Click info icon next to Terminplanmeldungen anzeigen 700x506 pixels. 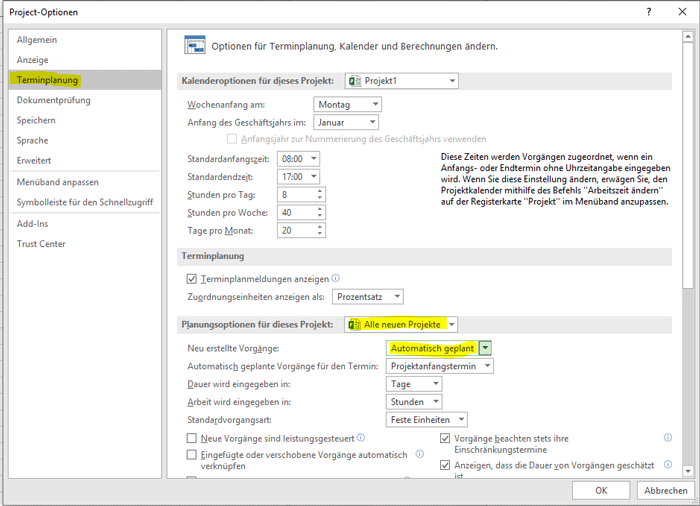tap(336, 278)
